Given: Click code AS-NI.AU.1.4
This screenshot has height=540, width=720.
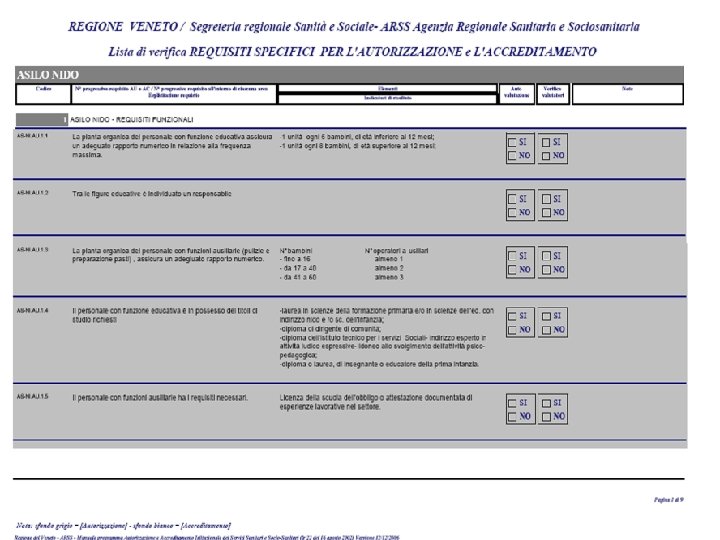Looking at the screenshot, I should 32,310.
